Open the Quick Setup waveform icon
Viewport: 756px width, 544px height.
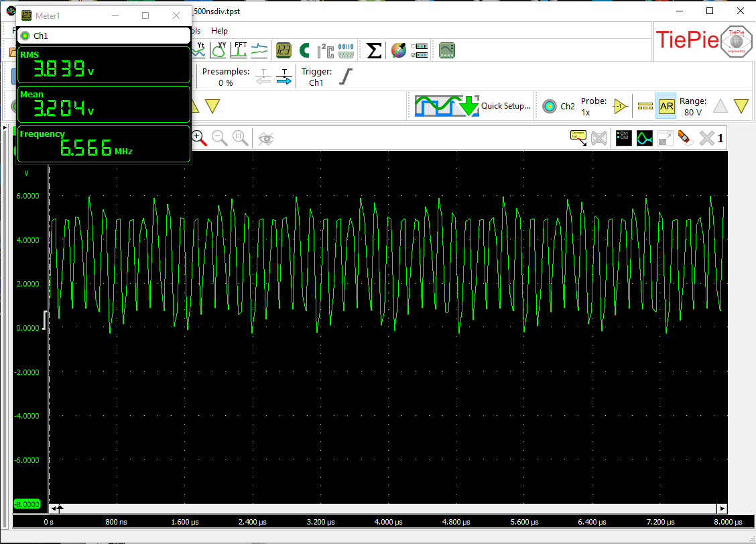(447, 106)
